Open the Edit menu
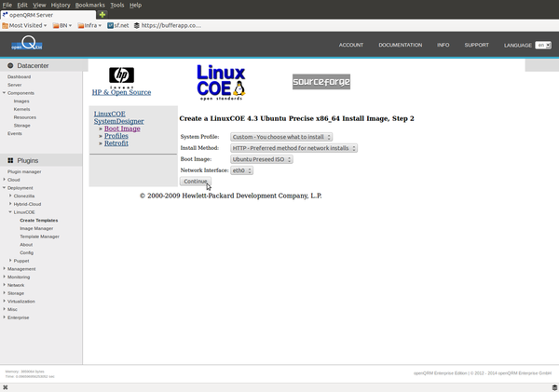Viewport: 559px width, 392px height. 22,5
